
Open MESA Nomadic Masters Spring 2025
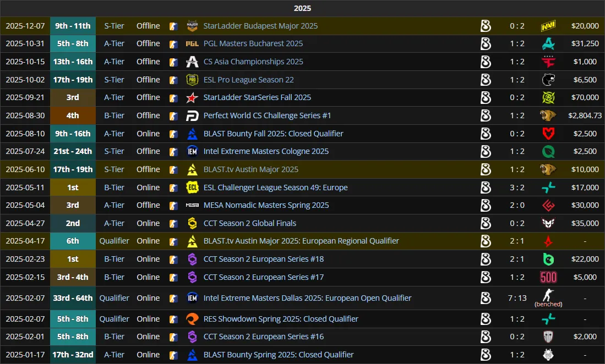point(266,205)
